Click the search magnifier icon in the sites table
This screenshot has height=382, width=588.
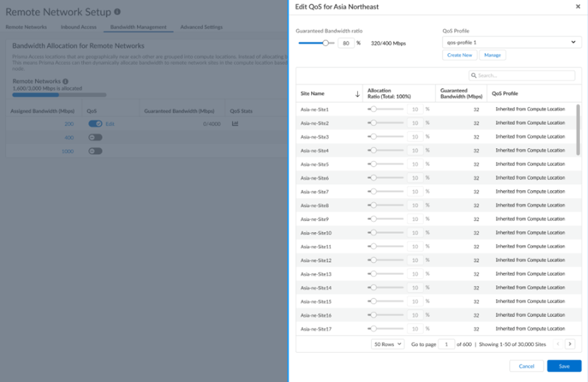click(473, 76)
